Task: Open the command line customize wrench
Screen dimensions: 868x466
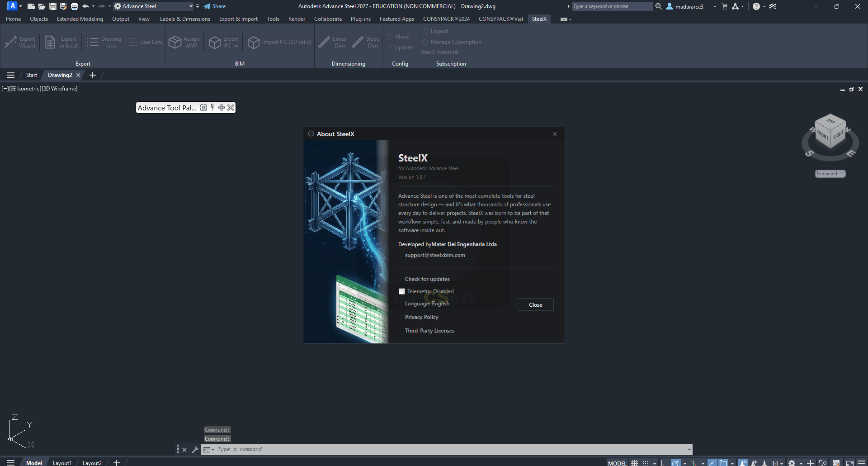Action: (195, 449)
